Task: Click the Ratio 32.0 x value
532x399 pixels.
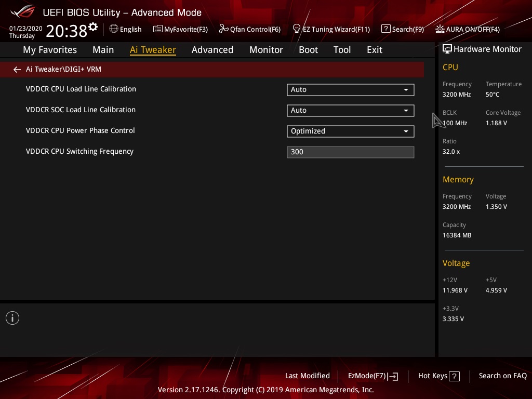Action: pos(451,151)
